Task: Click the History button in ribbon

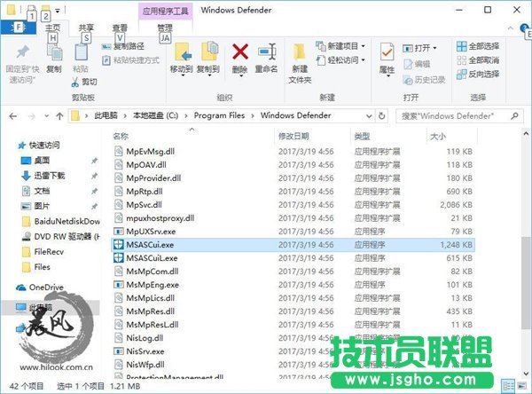Action: pyautogui.click(x=424, y=80)
